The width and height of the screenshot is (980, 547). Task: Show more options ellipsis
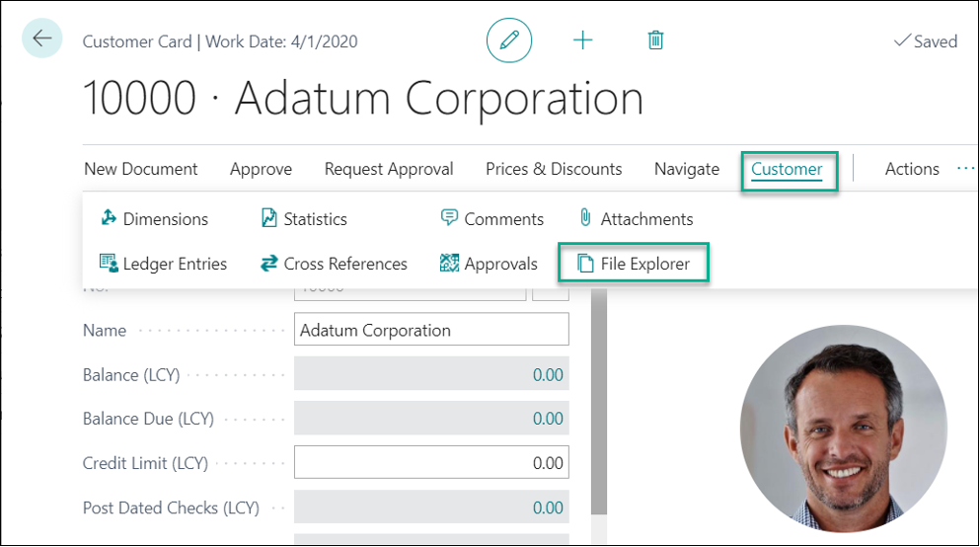click(965, 168)
